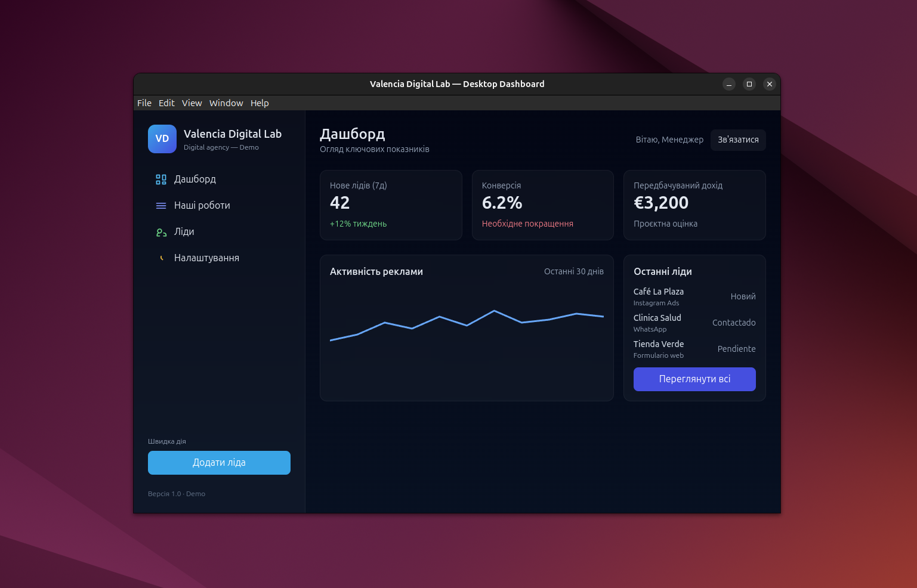Click the Налаштування sidebar icon
Image resolution: width=917 pixels, height=588 pixels.
[161, 258]
